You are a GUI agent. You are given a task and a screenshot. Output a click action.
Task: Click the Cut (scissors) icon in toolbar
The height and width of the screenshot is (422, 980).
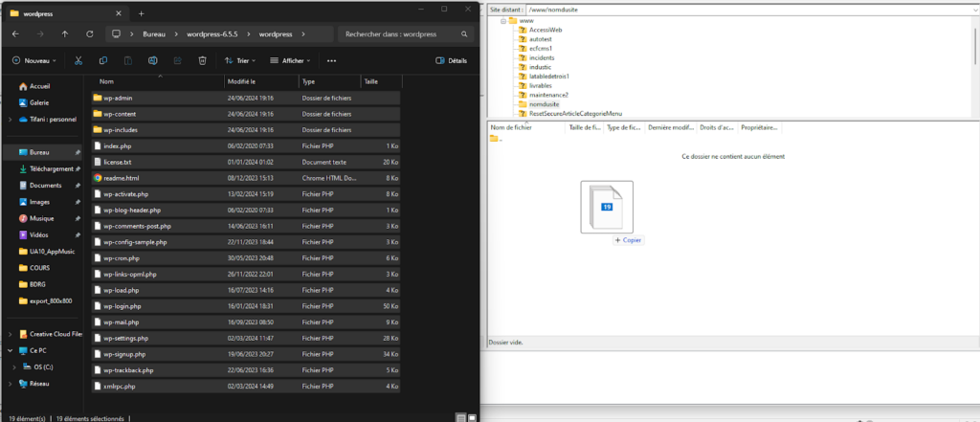[78, 60]
